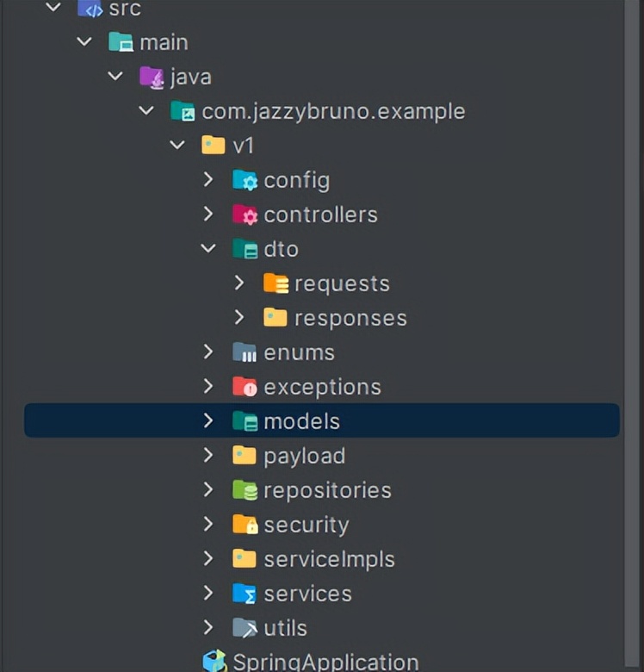This screenshot has height=672, width=644.
Task: Collapse the dto folder
Action: click(x=208, y=249)
